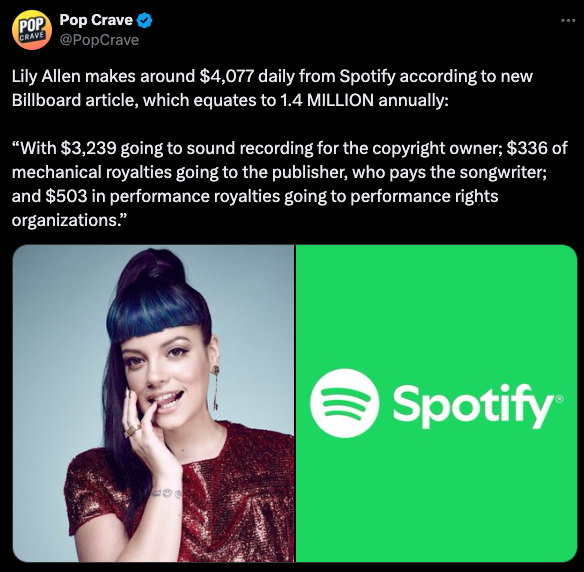Click the Spotify wordmark in green image
Viewport: 584px width, 572px height.
(474, 406)
